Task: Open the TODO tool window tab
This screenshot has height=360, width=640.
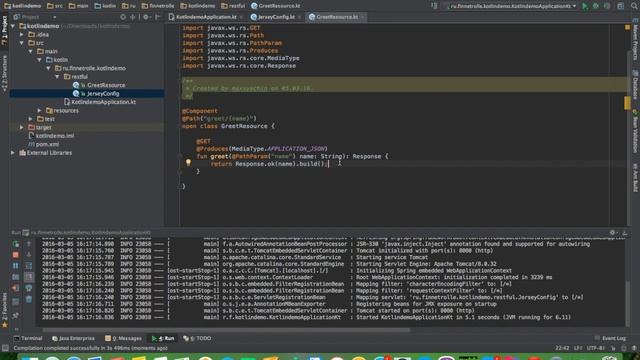Action: (x=198, y=338)
